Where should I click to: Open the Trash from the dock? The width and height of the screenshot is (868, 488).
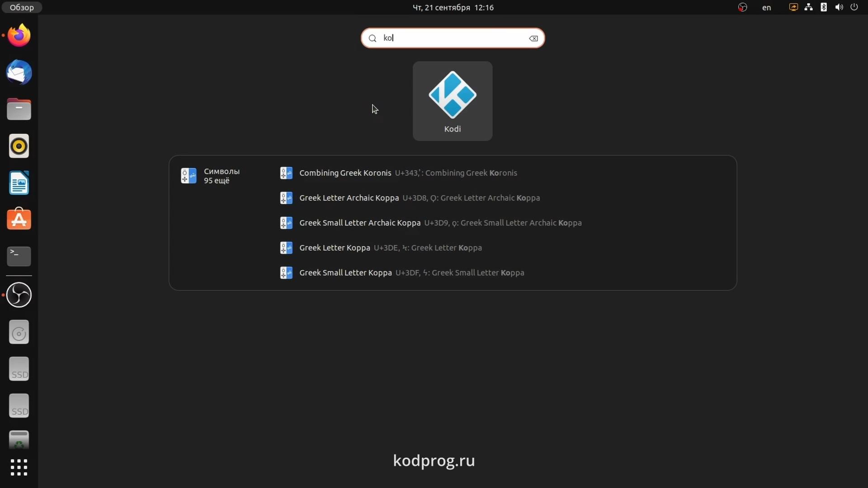19,441
